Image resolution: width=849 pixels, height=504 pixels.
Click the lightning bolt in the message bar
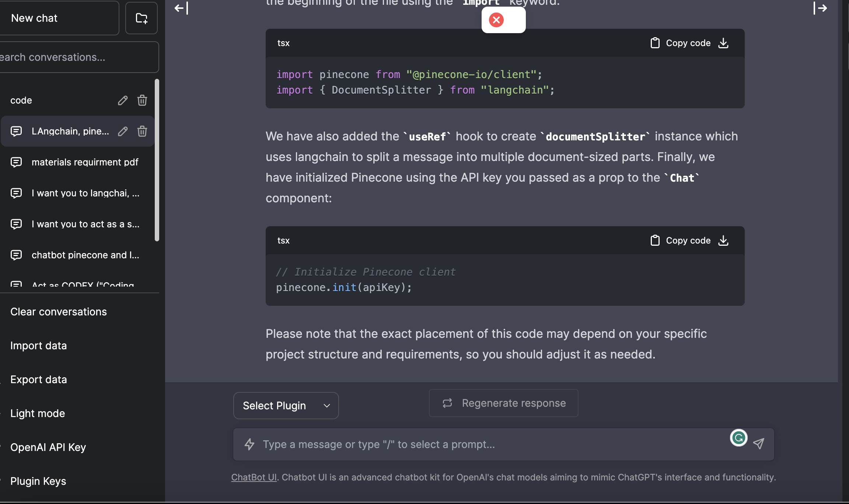pyautogui.click(x=249, y=444)
